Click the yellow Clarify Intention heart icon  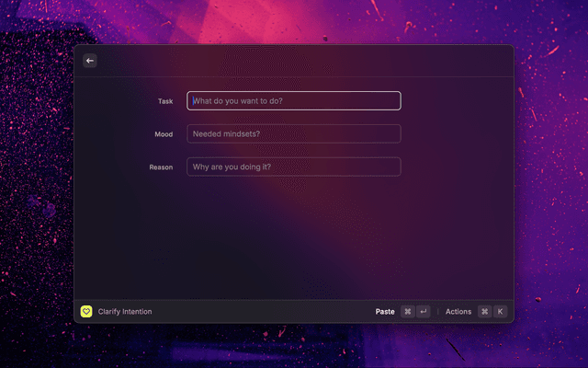[x=86, y=312]
